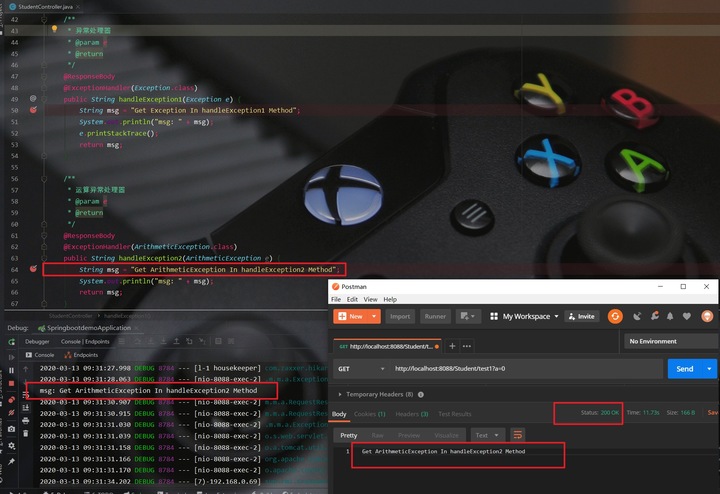The height and width of the screenshot is (494, 720).
Task: Click the Postman sync icon
Action: coord(615,316)
